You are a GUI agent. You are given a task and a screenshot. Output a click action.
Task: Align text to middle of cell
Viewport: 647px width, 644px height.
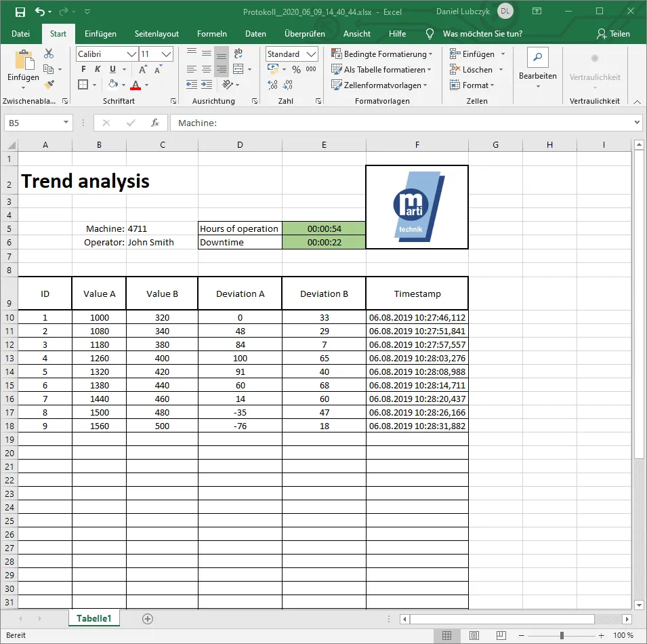pos(207,54)
